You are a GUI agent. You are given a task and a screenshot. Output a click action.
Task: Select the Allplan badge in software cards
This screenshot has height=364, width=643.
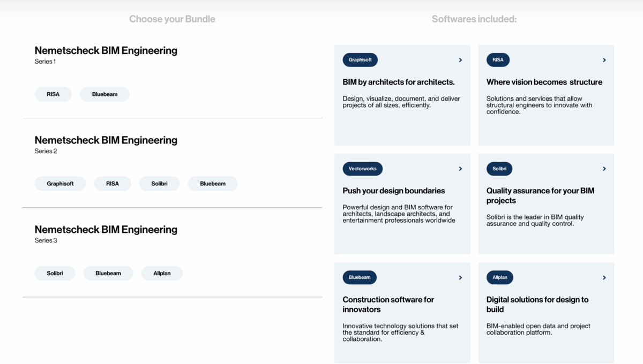(500, 277)
